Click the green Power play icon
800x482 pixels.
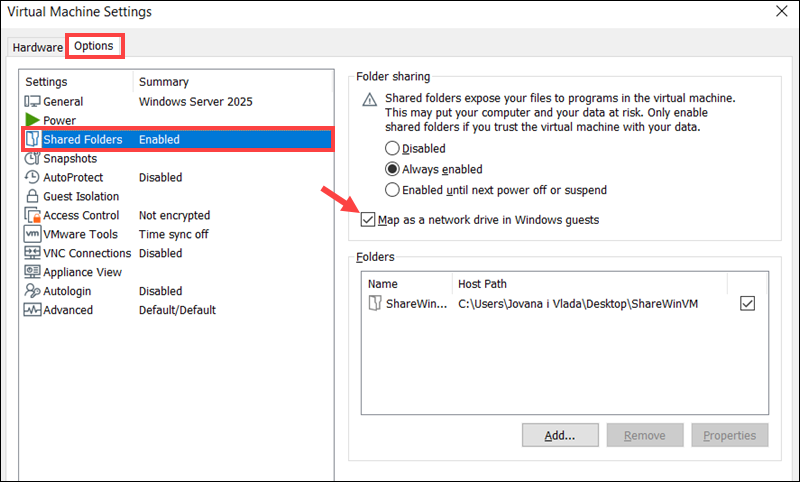tap(32, 121)
